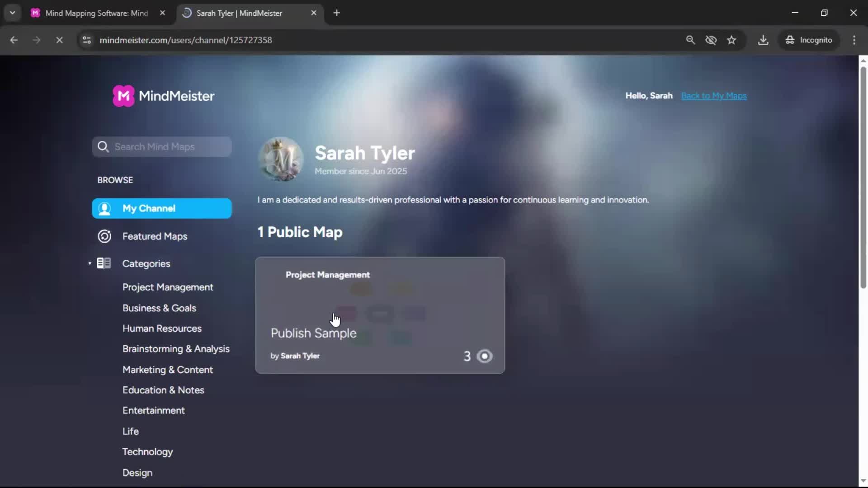868x488 pixels.
Task: Click the Incognito profile button
Action: point(809,40)
